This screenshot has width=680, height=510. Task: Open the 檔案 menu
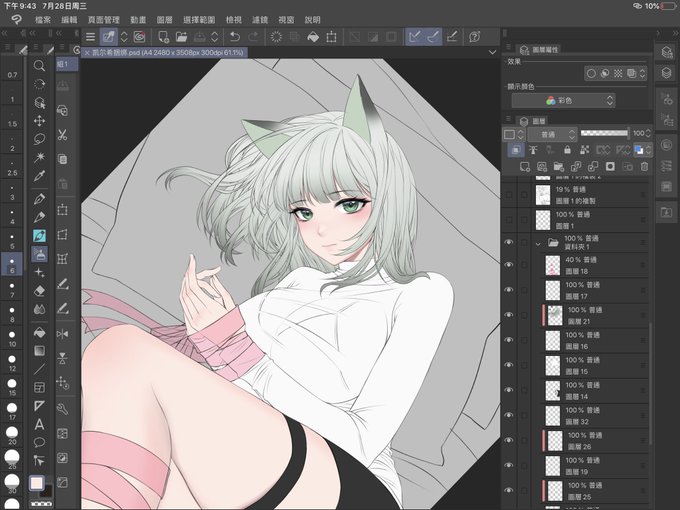point(43,20)
